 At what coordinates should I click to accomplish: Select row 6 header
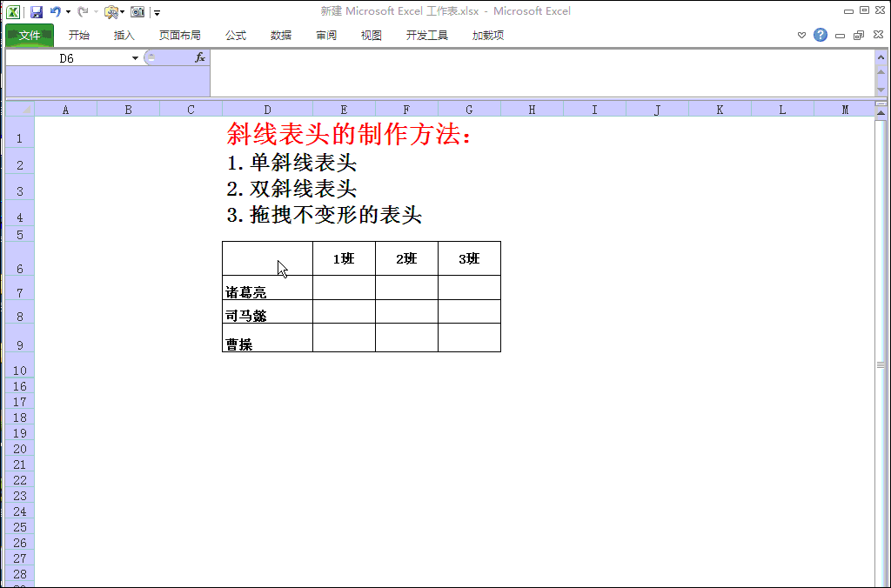(x=20, y=258)
